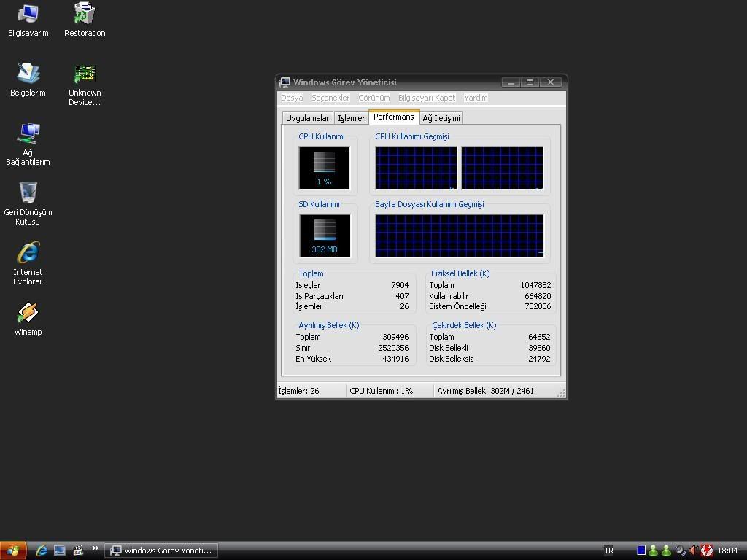Click the sound device speaker tray icon

coord(680,551)
